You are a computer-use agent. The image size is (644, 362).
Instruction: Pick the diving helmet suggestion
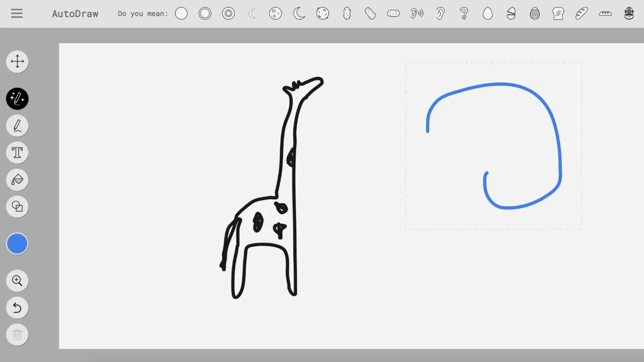pos(629,14)
